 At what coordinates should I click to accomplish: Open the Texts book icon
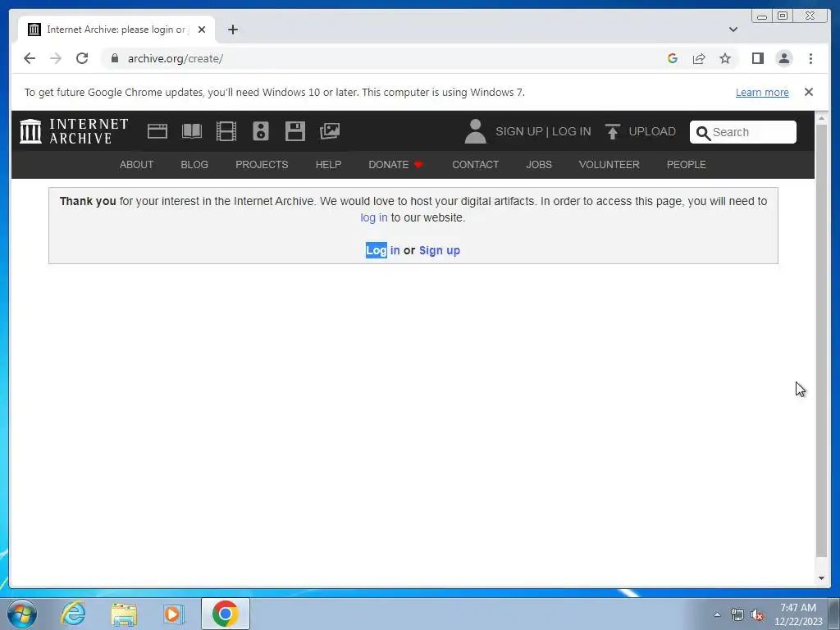pyautogui.click(x=192, y=131)
